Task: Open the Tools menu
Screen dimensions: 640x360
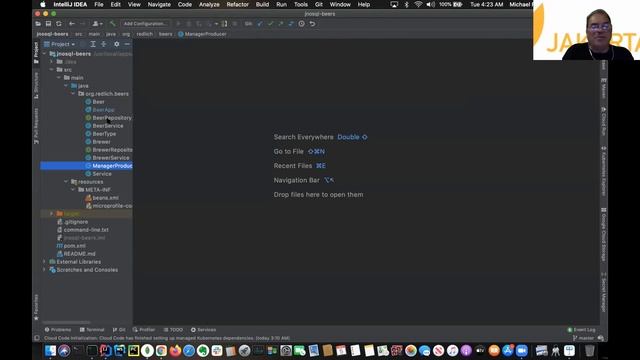Action: pos(301,4)
